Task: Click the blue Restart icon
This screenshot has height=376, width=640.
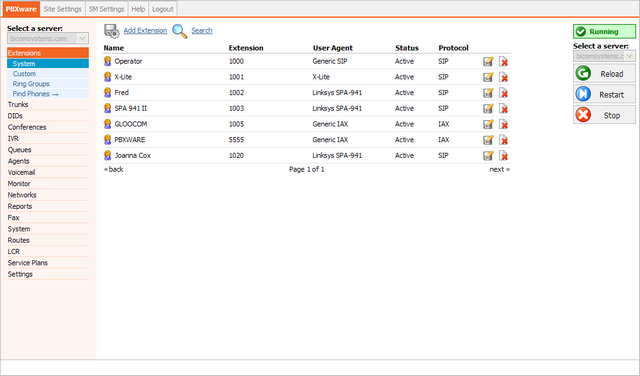Action: pyautogui.click(x=583, y=94)
